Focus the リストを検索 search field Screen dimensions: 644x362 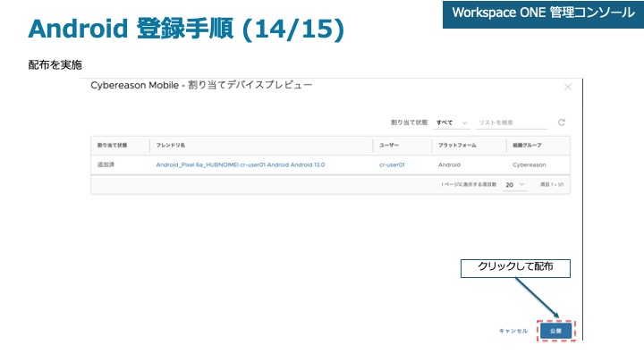tap(512, 122)
